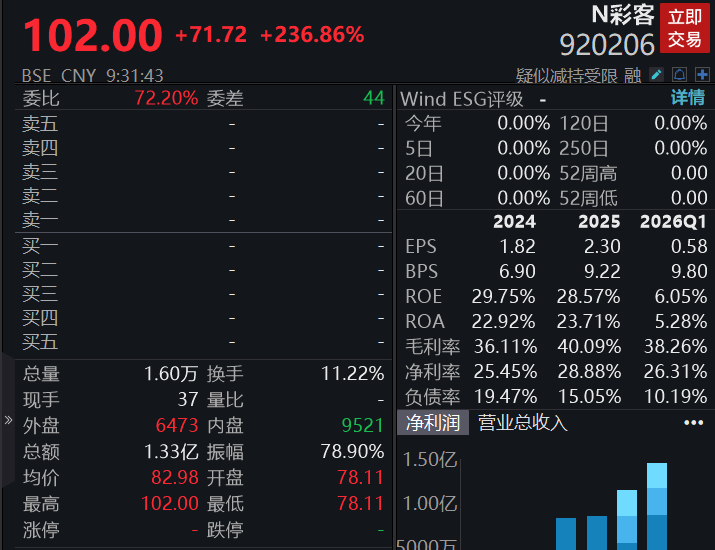Click 最高 value 102.00
Image resolution: width=715 pixels, height=550 pixels.
(x=170, y=504)
